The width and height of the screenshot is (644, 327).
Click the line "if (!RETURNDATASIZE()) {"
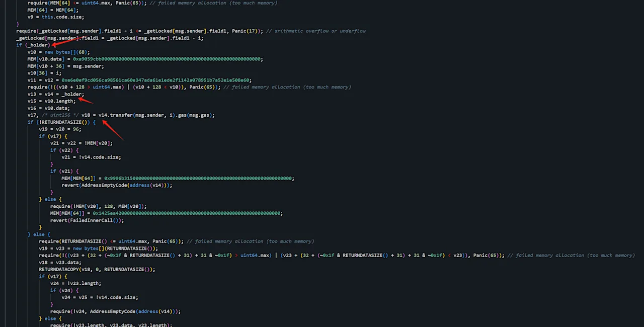(x=61, y=122)
